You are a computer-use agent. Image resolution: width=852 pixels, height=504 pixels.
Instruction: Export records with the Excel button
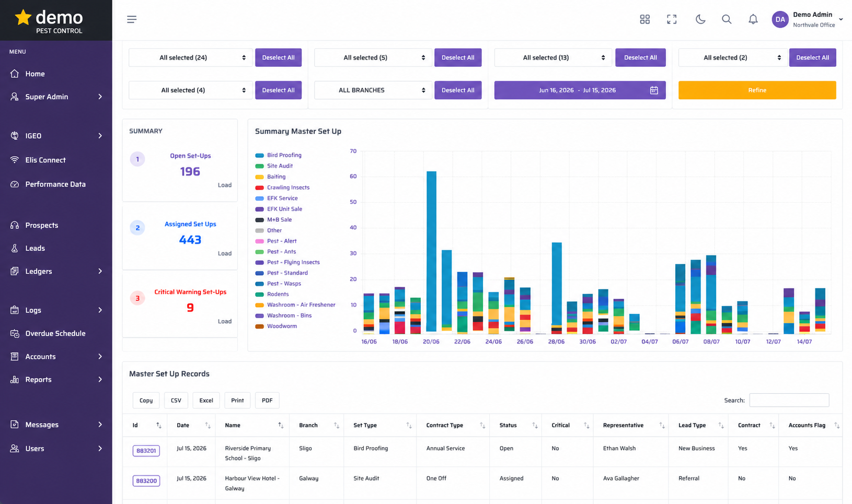[x=206, y=401]
